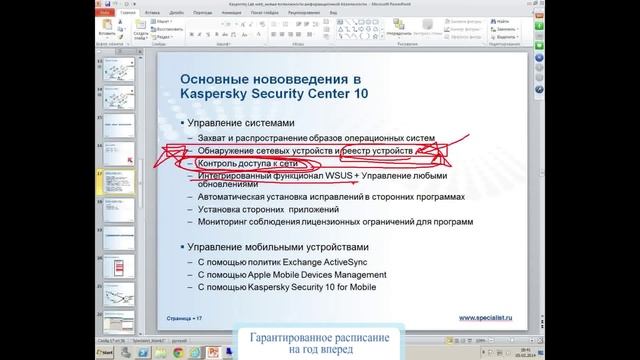Click the Найти find button
640x360 pixels.
click(500, 21)
